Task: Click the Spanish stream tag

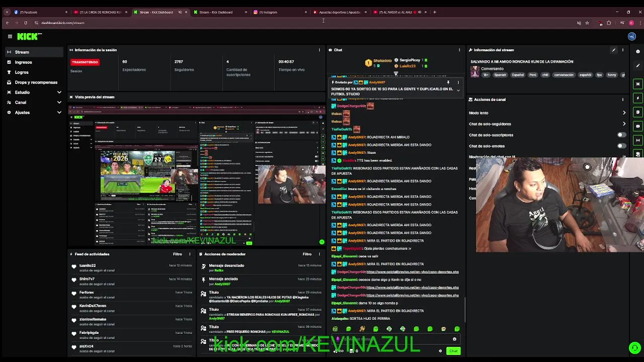Action: tap(500, 75)
